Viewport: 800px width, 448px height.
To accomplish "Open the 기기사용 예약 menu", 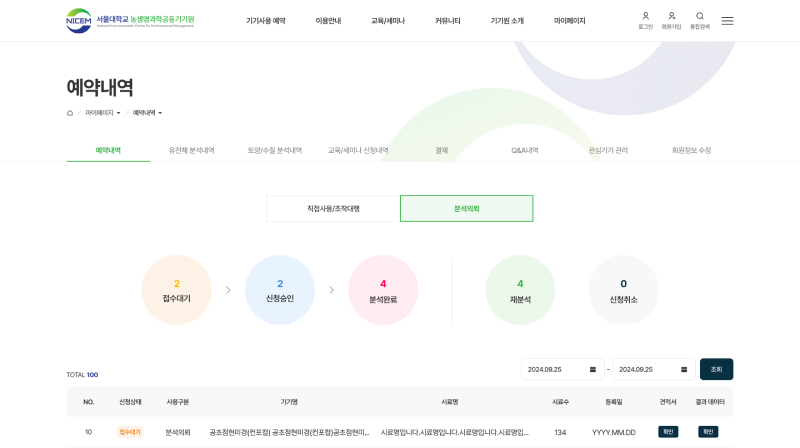I will [x=266, y=21].
